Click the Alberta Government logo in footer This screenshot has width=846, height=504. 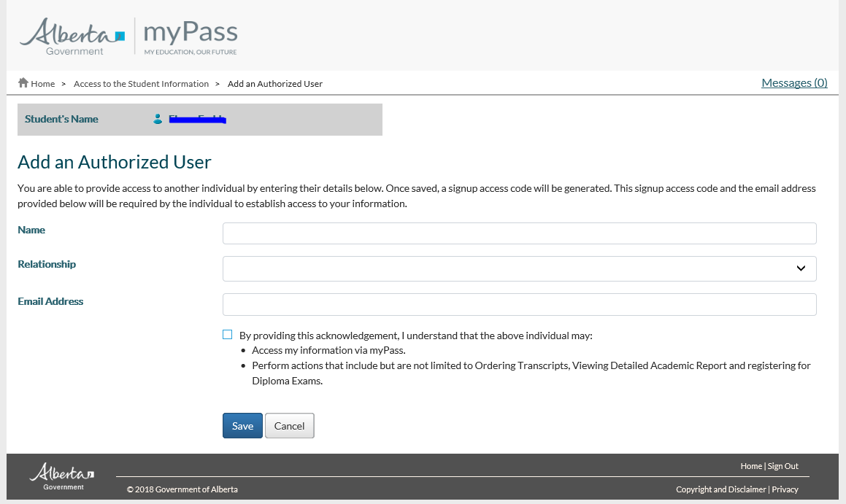[x=62, y=476]
